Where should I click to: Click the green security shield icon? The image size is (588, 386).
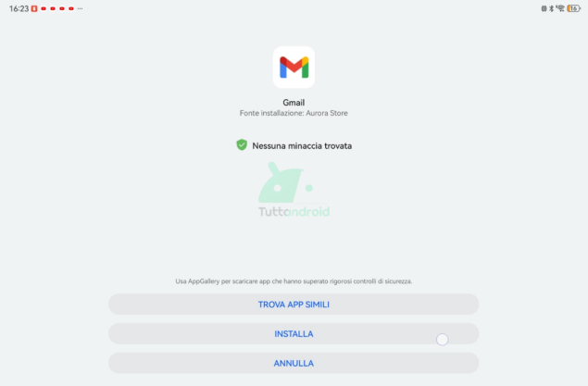point(242,145)
